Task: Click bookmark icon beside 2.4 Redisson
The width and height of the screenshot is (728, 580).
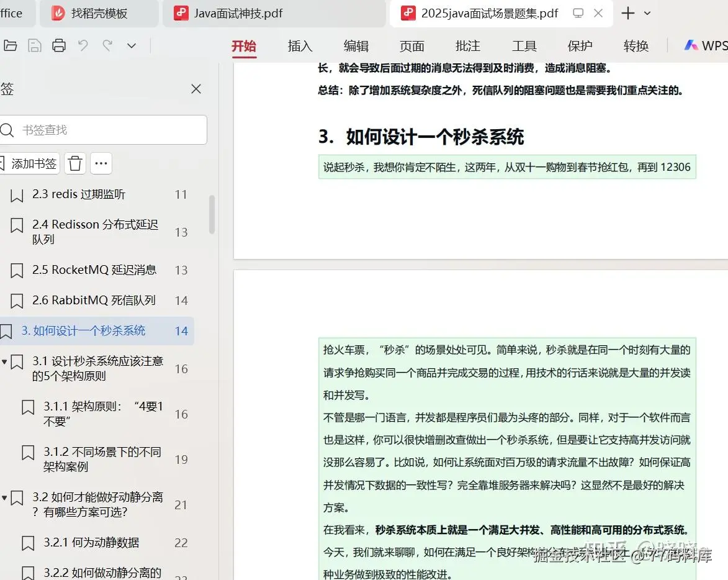Action: pos(17,225)
